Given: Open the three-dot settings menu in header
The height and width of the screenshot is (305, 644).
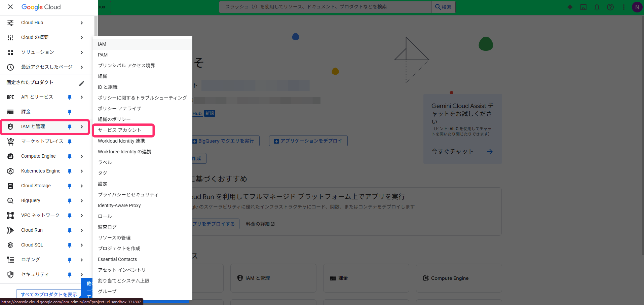Looking at the screenshot, I should pos(624,7).
